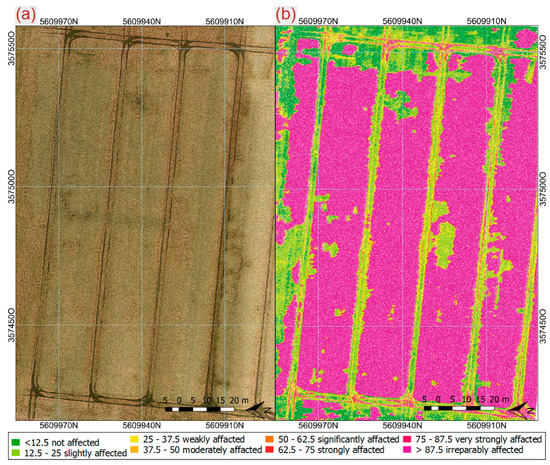Screen dimensions: 550x465
Task: Click the light green 'slightly affected' swatch
Action: coord(15,453)
